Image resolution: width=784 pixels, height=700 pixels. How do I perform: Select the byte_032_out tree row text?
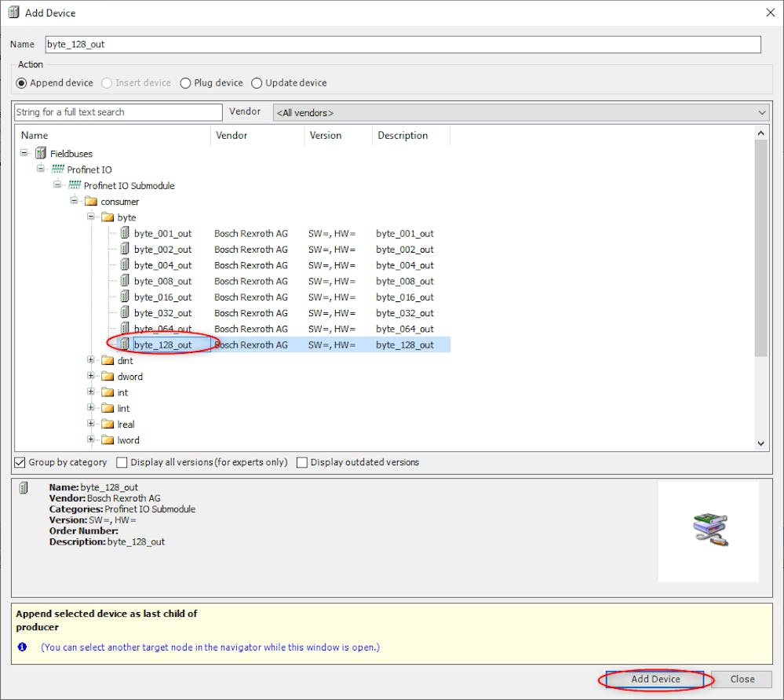(x=162, y=313)
